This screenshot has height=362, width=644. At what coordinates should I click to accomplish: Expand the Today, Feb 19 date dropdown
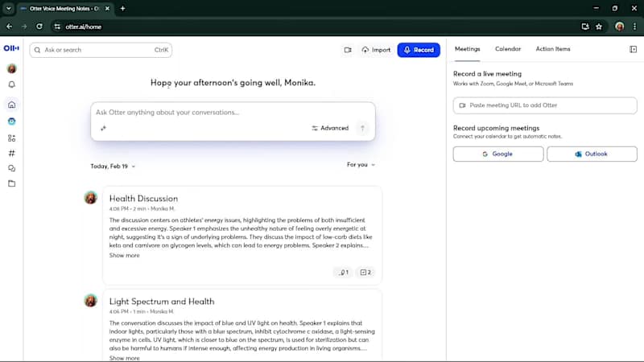(113, 166)
